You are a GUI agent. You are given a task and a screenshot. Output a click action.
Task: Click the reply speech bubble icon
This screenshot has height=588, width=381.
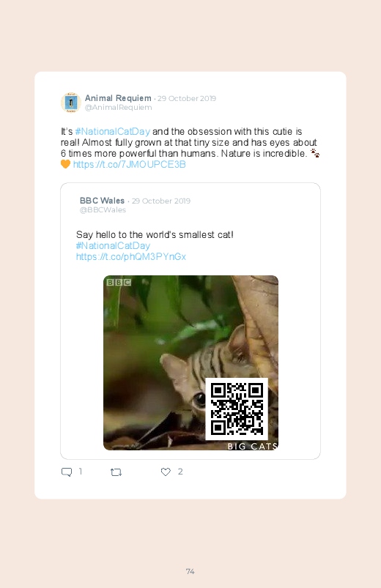point(67,472)
